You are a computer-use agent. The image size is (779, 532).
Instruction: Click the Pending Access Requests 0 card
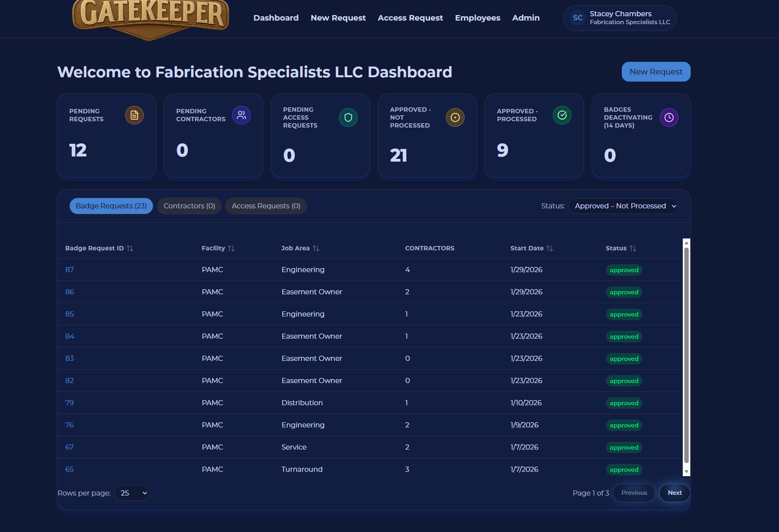tap(320, 135)
